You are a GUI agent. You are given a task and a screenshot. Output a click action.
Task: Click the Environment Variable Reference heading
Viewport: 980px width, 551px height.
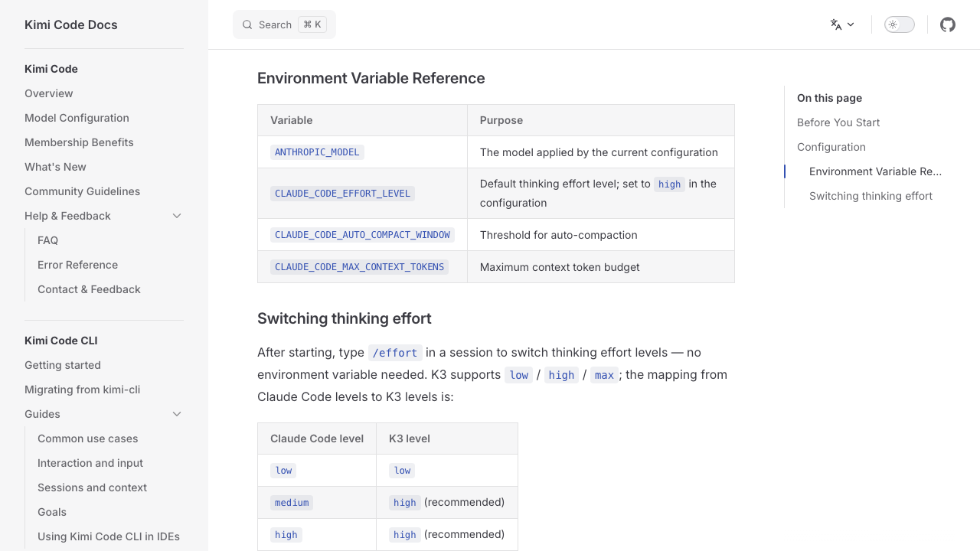371,78
